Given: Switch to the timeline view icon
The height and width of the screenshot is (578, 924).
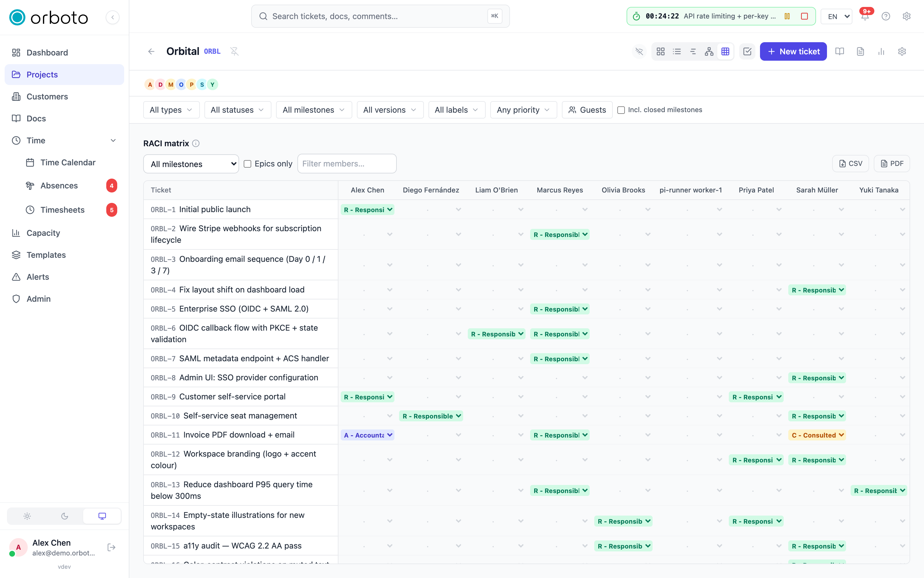Looking at the screenshot, I should pos(693,51).
